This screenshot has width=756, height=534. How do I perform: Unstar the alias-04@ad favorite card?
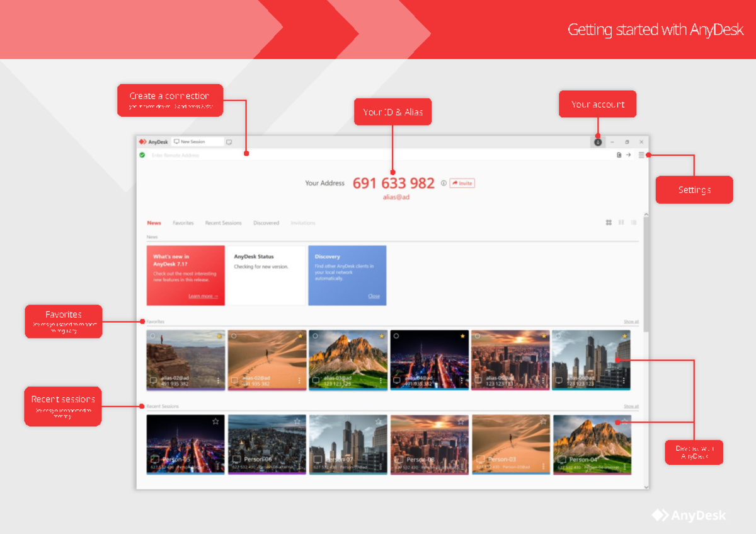462,336
